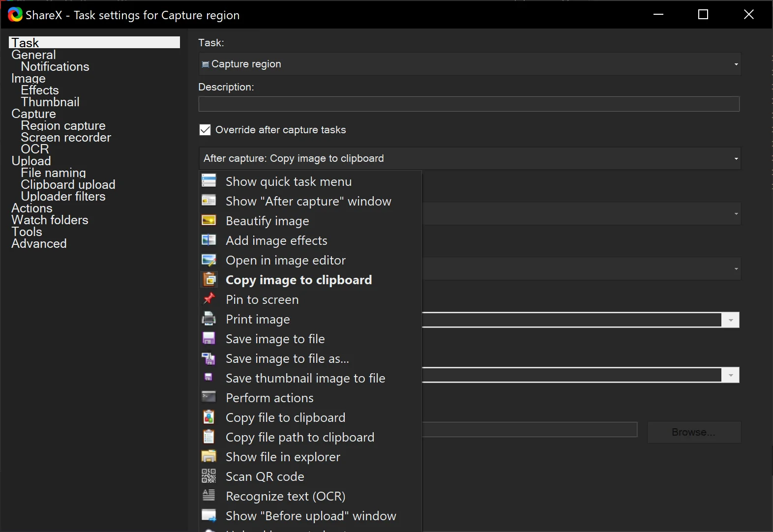Click the Beautify image icon
The width and height of the screenshot is (773, 532).
pos(209,220)
